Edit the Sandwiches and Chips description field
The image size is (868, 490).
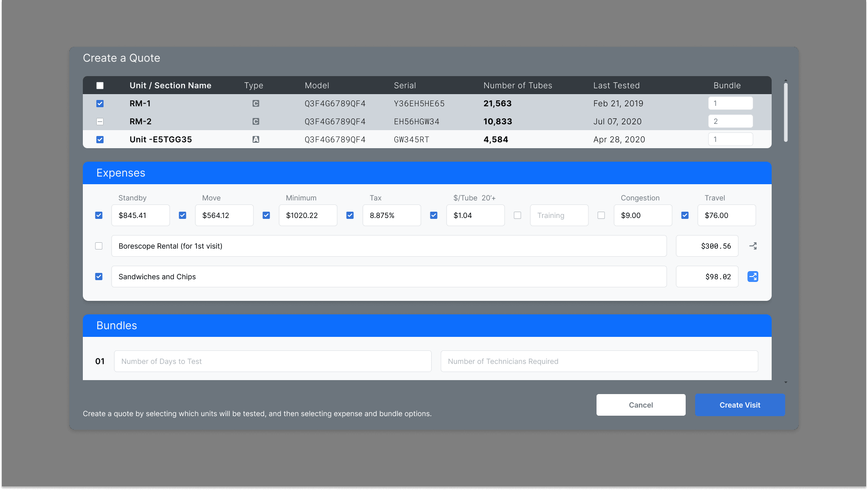point(389,277)
